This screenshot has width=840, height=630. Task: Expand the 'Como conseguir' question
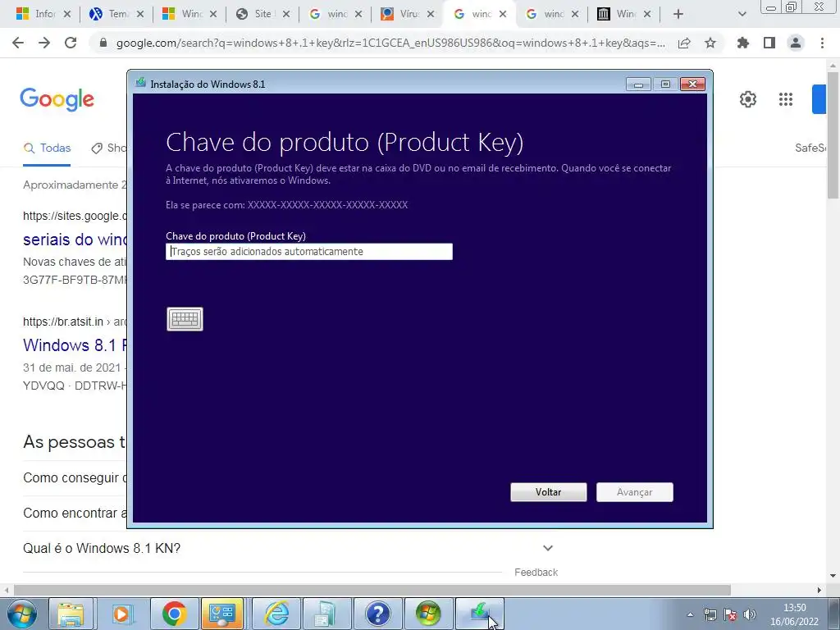[x=75, y=478]
